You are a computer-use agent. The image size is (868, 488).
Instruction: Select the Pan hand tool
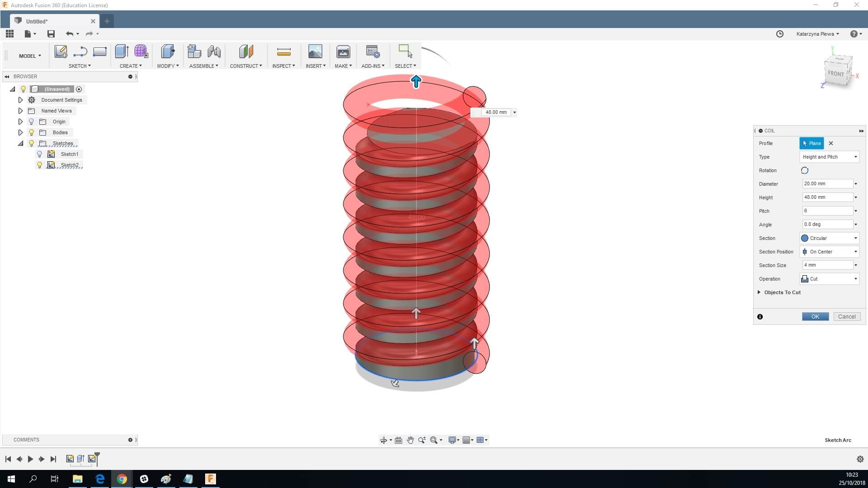click(x=410, y=440)
